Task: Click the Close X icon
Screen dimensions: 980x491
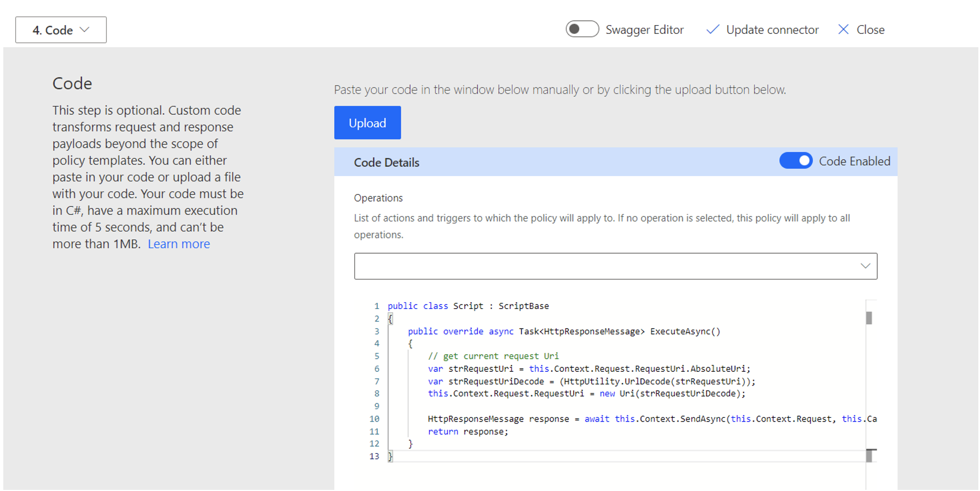Action: 843,30
